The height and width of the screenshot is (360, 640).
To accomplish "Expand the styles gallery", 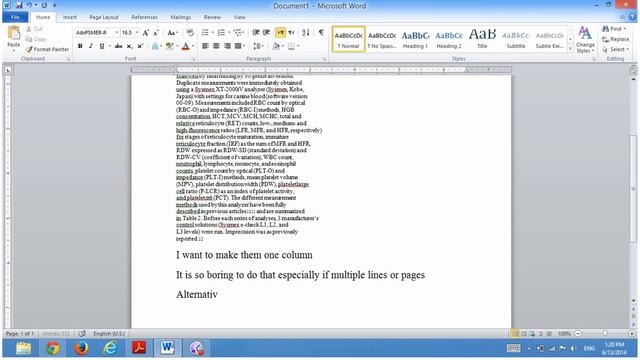I will [570, 49].
